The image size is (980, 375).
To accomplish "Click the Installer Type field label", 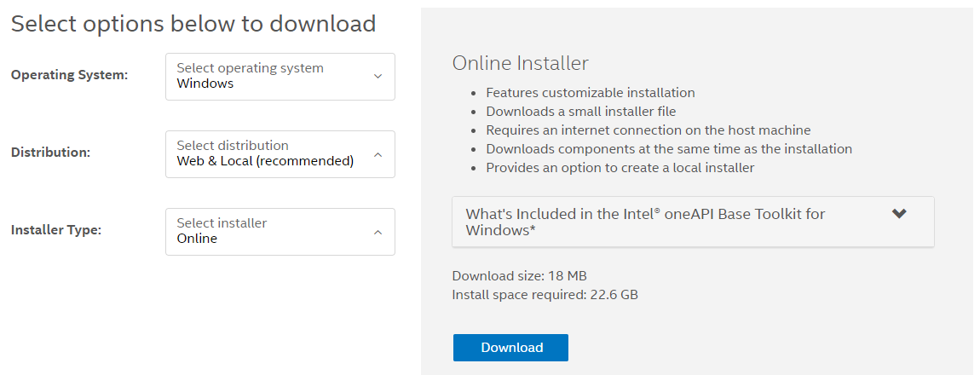I will (56, 230).
